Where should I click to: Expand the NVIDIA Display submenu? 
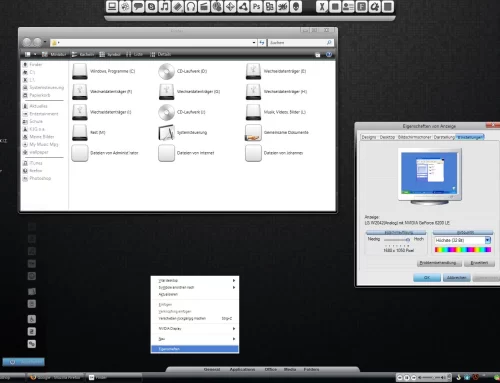point(195,329)
